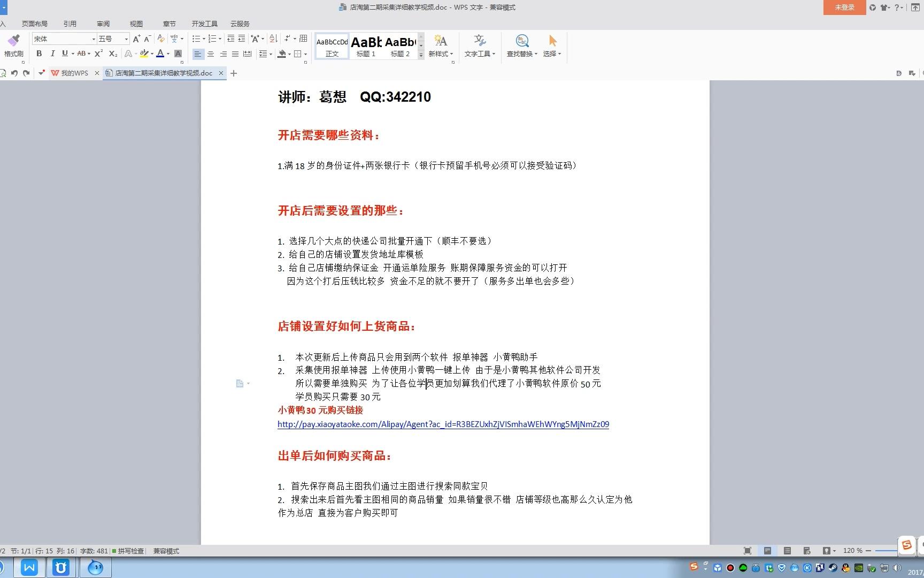Apply the yellow highlight color
Viewport: 924px width, 578px height.
click(x=143, y=54)
